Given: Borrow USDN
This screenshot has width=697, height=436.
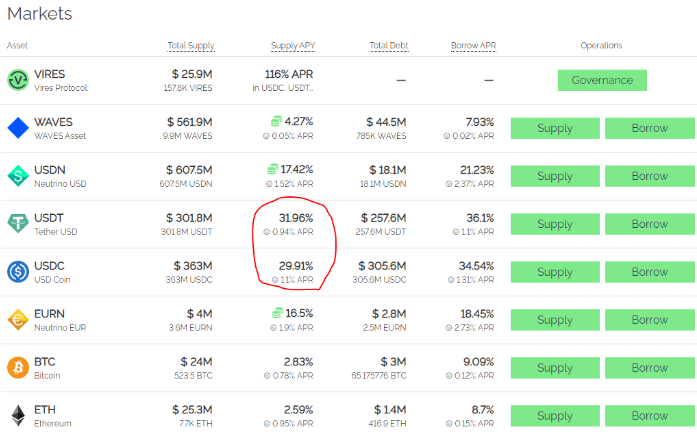Looking at the screenshot, I should point(649,176).
